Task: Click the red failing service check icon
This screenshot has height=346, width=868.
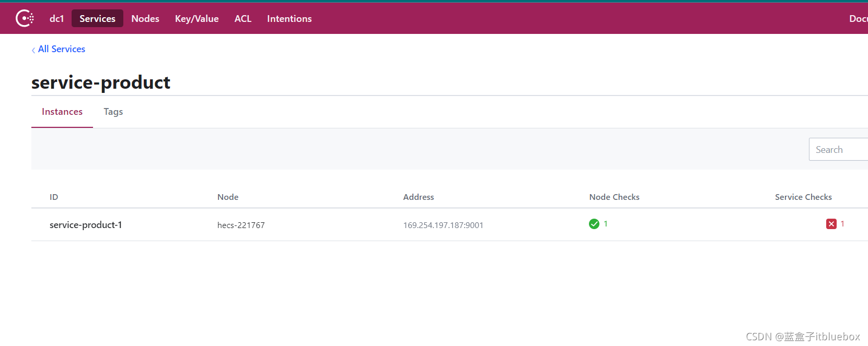Action: [831, 224]
